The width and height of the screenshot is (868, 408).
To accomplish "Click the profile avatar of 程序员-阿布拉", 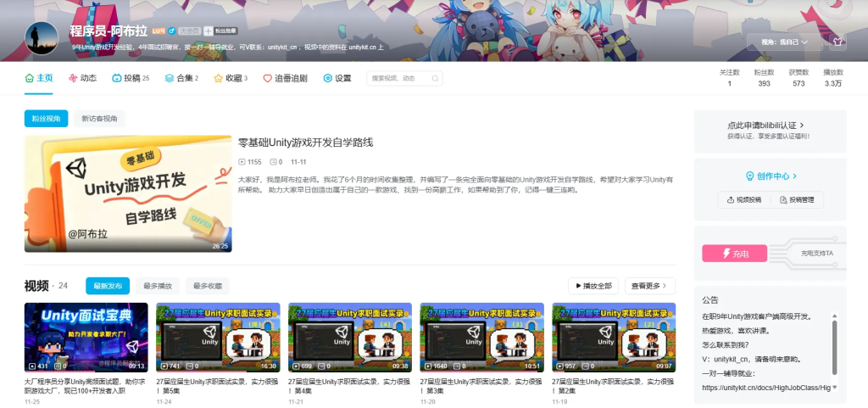I will coord(42,38).
